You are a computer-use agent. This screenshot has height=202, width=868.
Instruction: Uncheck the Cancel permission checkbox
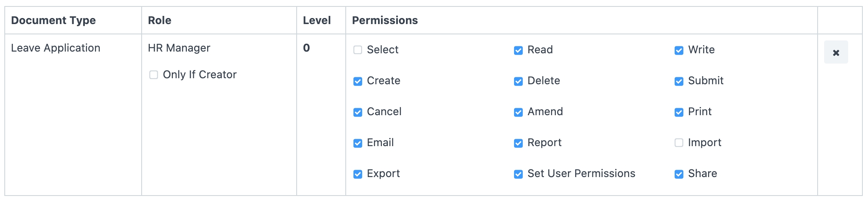point(358,112)
